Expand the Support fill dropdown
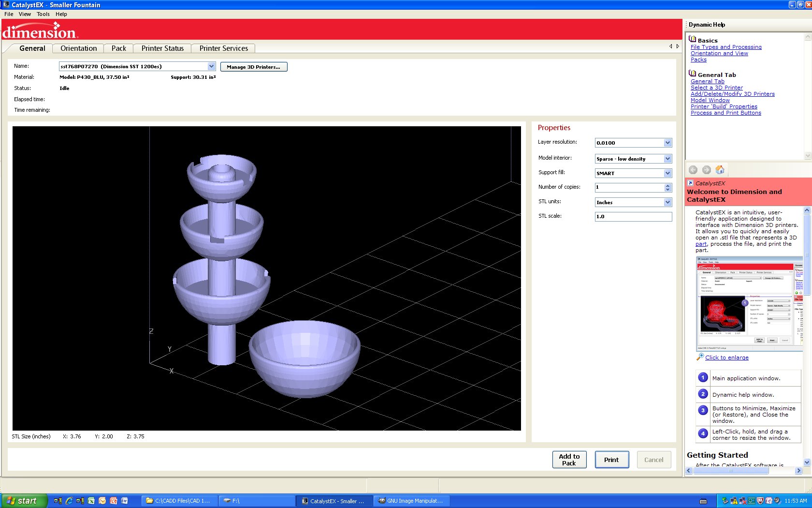 pyautogui.click(x=667, y=173)
